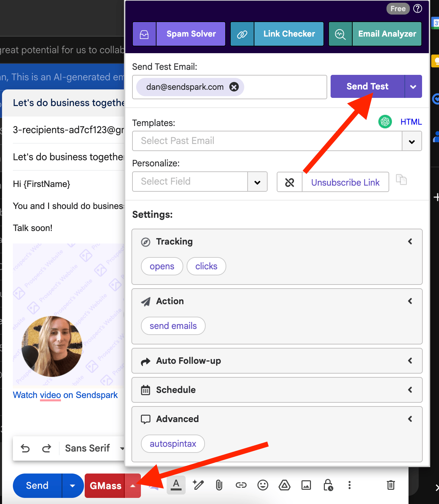Screen dimensions: 439x504
Task: Click the red GMass button
Action: coord(105,486)
